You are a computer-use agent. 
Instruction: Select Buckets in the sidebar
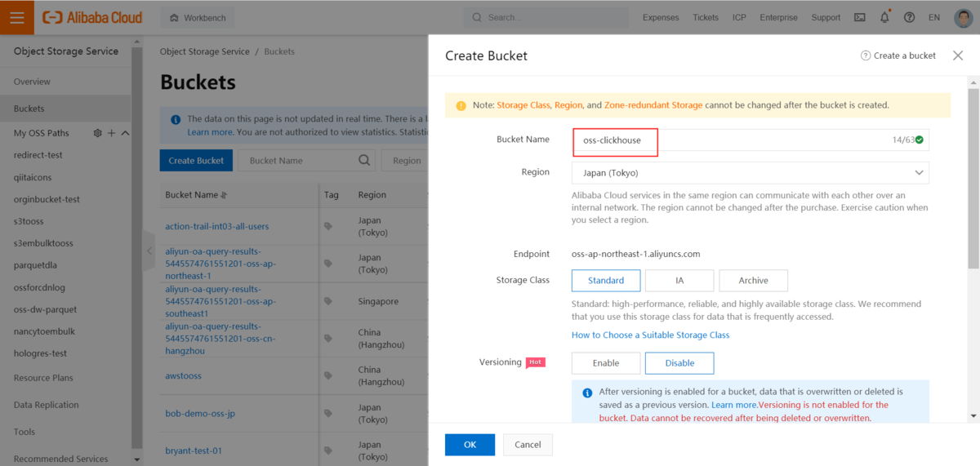click(x=65, y=109)
